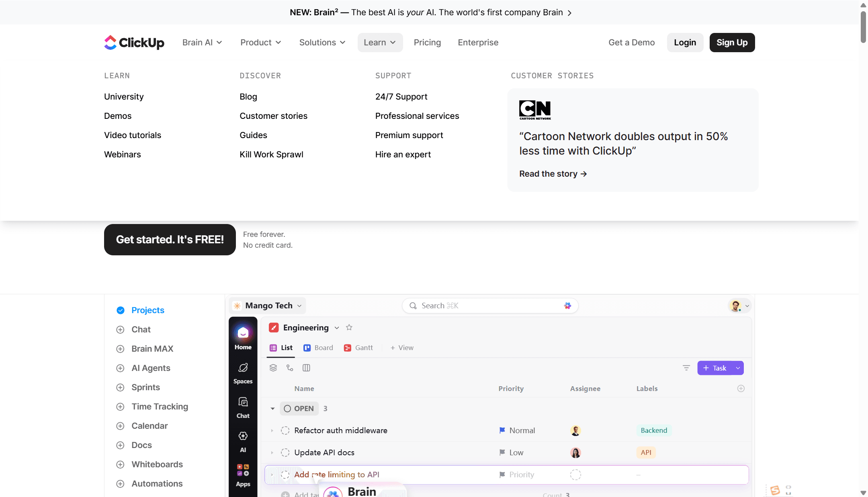Click the Search input field

pos(490,306)
